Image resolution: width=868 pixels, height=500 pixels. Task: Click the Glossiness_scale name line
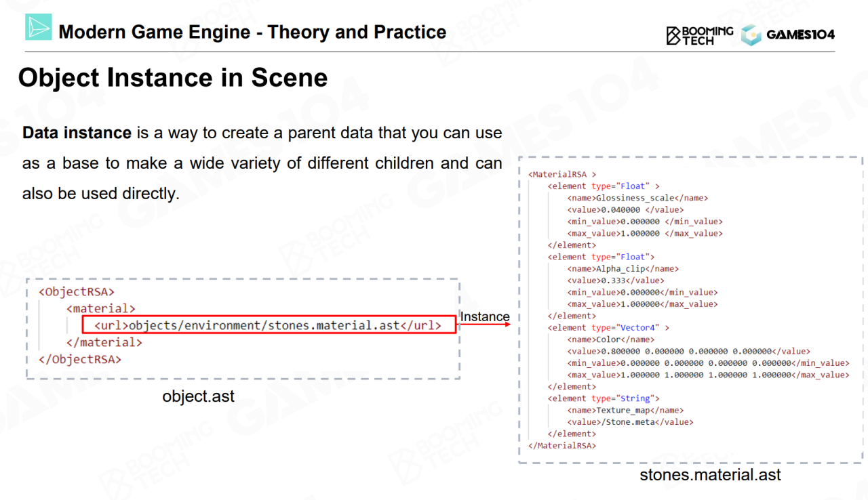637,198
